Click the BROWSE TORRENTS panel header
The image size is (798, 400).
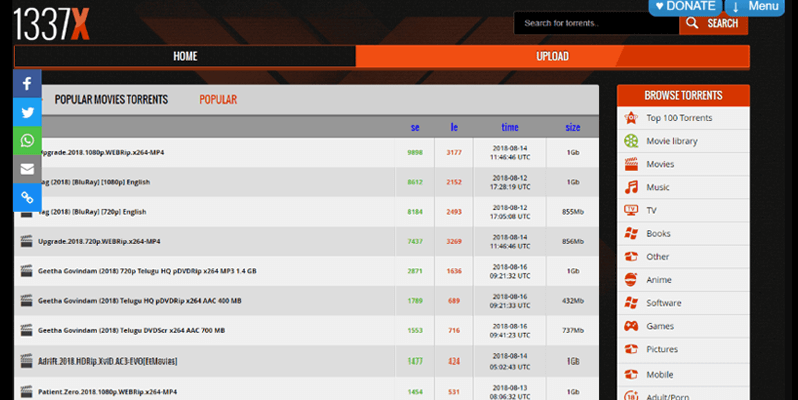683,96
